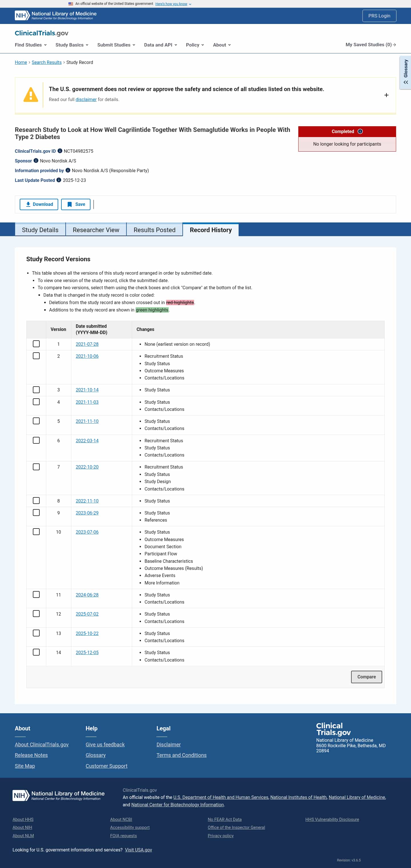The height and width of the screenshot is (868, 411).
Task: Open My Saved Studies link
Action: (x=370, y=45)
